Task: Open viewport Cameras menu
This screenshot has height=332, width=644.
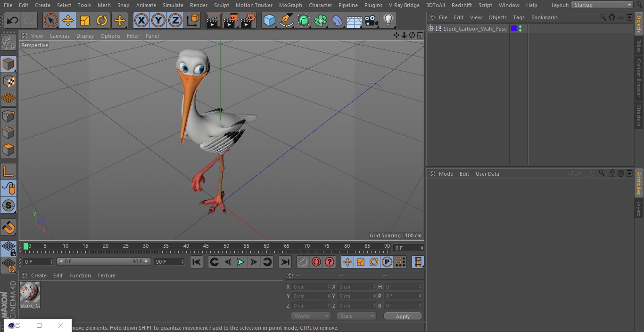Action: (59, 36)
